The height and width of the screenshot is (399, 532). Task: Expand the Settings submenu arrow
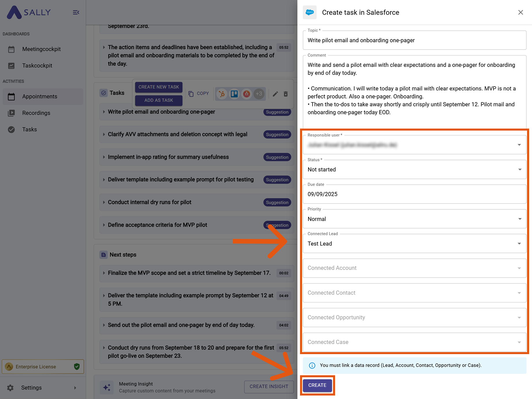coord(75,388)
